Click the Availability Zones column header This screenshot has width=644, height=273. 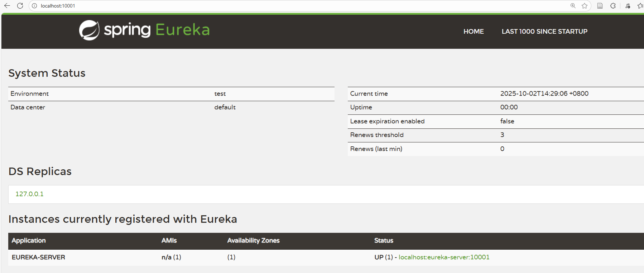click(253, 241)
